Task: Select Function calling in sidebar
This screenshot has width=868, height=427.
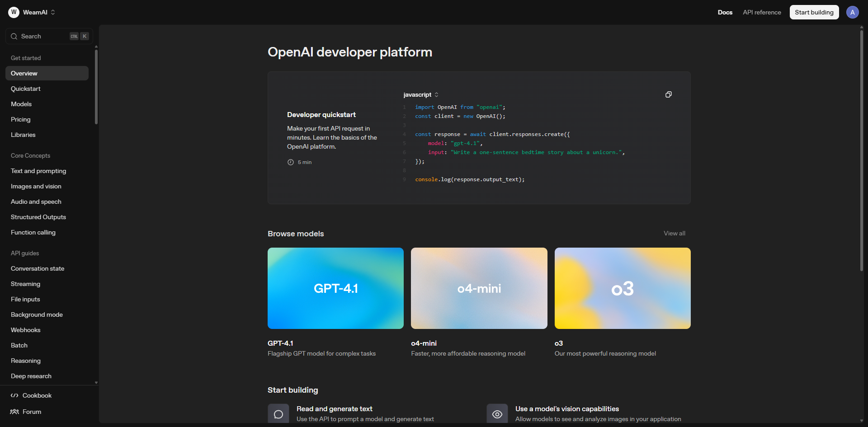Action: (x=47, y=232)
